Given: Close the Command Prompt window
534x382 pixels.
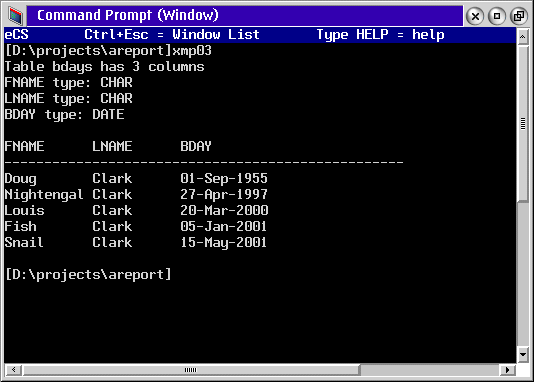Looking at the screenshot, I should click(x=475, y=16).
